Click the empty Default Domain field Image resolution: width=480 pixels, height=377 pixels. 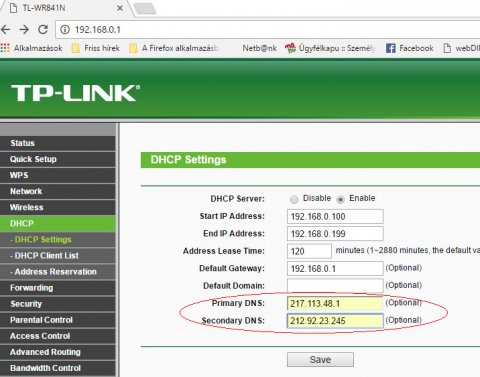(x=335, y=286)
